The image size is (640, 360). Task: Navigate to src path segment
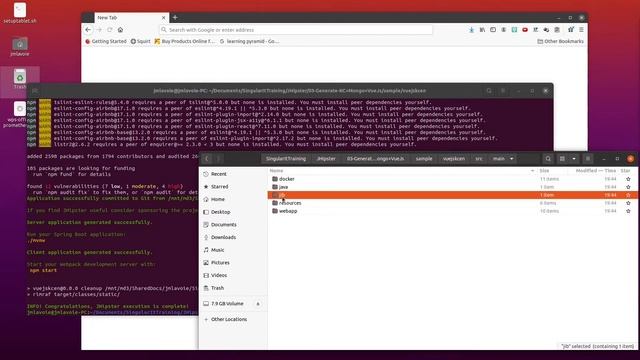tap(479, 159)
